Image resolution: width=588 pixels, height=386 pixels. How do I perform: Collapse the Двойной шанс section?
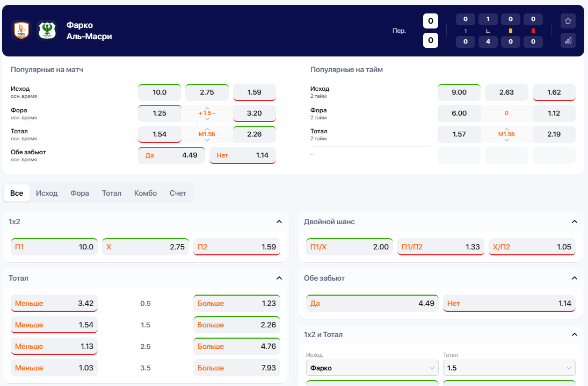tap(574, 221)
